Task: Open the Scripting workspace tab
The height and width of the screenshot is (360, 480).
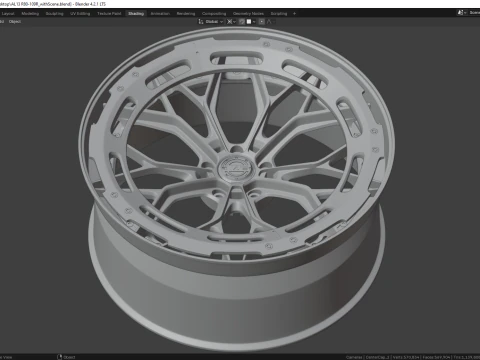Action: click(279, 14)
